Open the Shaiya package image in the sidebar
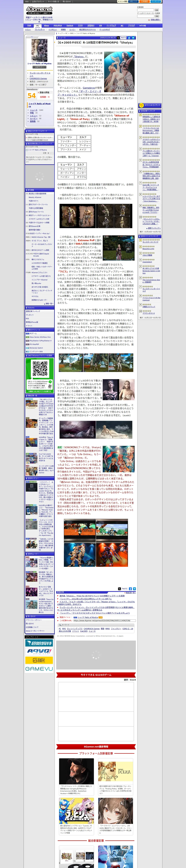The width and height of the screenshot is (186, 868). point(40,50)
